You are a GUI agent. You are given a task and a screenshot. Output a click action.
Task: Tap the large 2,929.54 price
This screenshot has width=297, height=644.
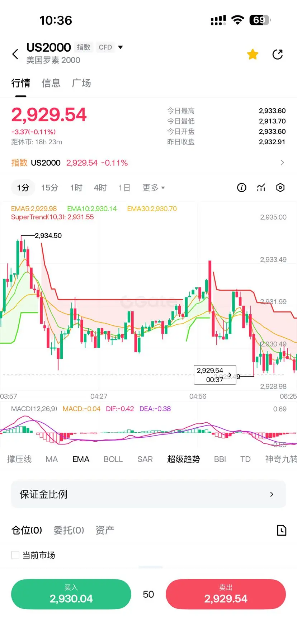pyautogui.click(x=49, y=115)
